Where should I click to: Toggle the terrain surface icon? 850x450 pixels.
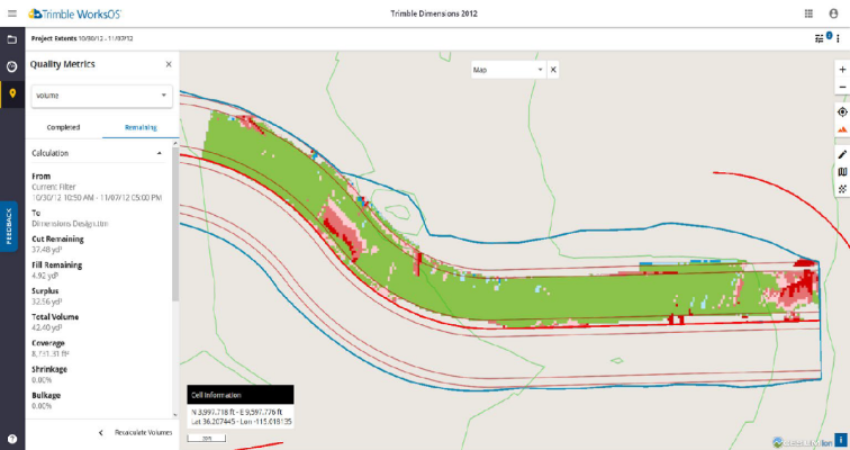click(842, 130)
